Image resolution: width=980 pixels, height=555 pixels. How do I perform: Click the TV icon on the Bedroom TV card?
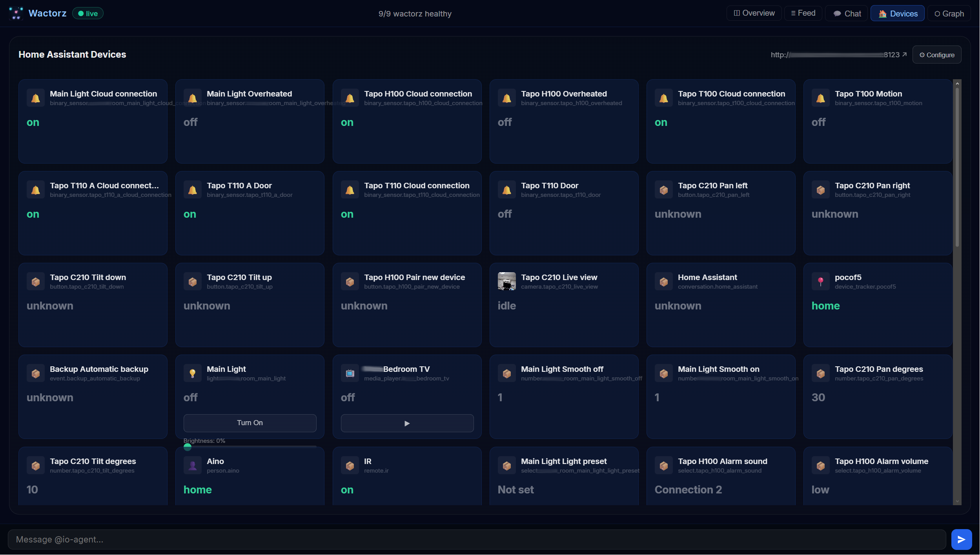(x=349, y=373)
